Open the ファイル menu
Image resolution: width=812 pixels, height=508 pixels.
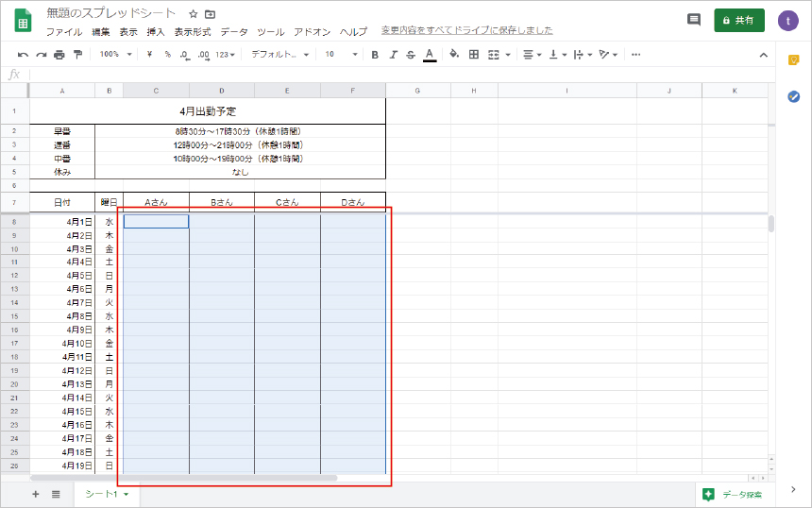(x=64, y=31)
